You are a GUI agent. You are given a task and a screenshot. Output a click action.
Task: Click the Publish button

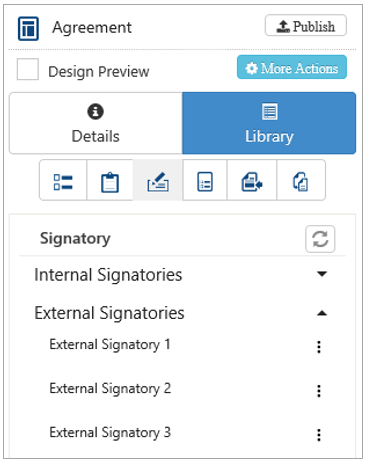click(306, 27)
